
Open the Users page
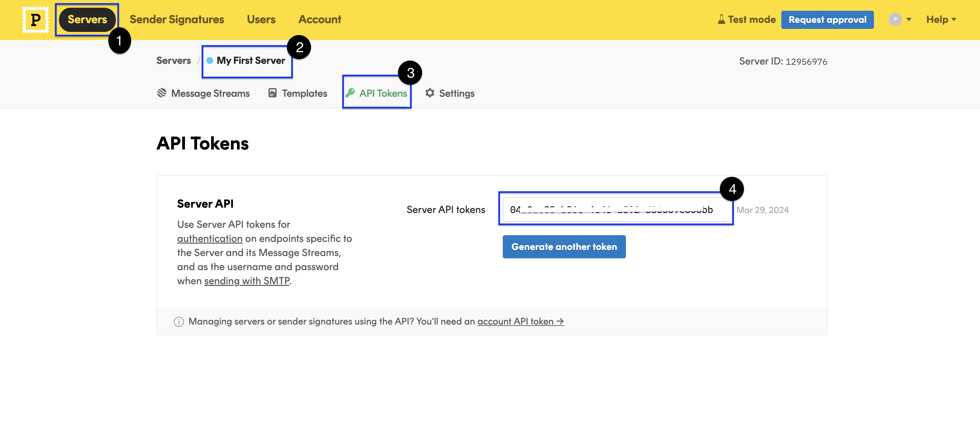(x=261, y=19)
